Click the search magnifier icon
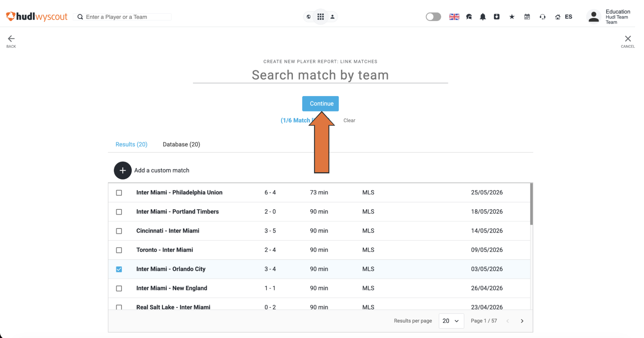The height and width of the screenshot is (338, 644). 80,17
